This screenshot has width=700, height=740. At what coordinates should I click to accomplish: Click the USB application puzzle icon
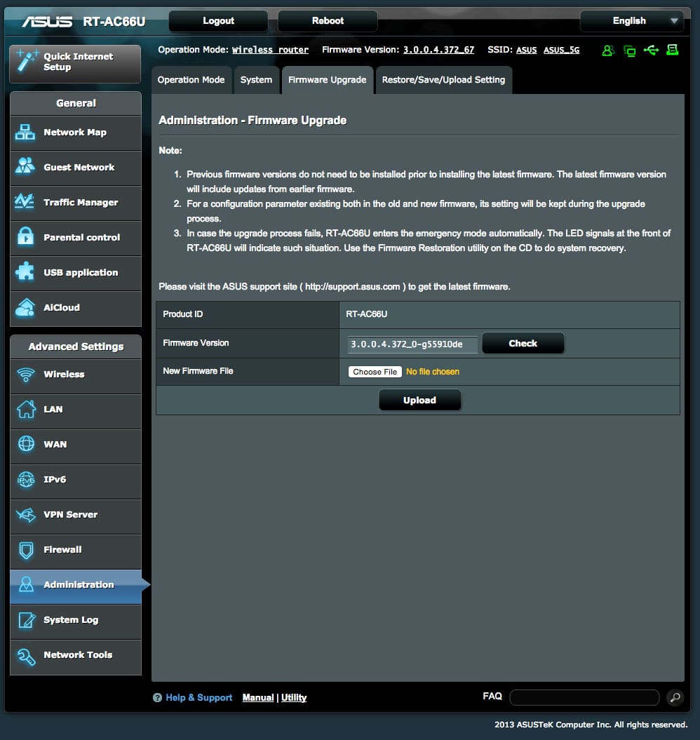point(25,272)
